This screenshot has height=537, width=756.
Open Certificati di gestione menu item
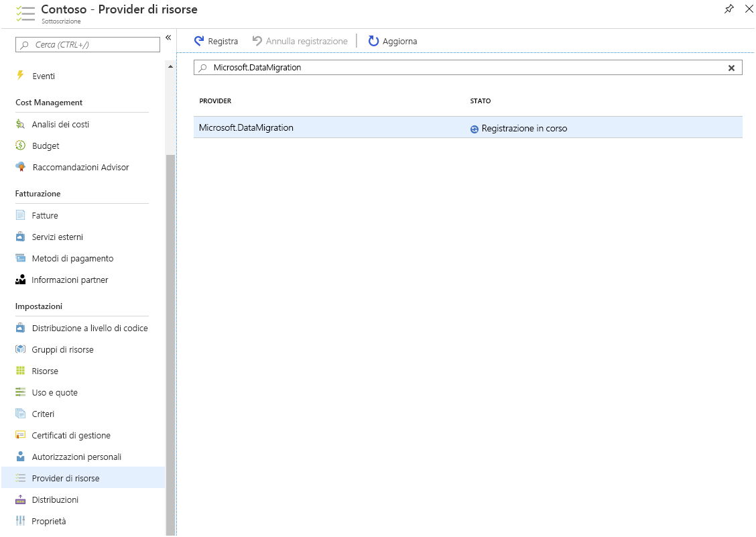tap(71, 435)
